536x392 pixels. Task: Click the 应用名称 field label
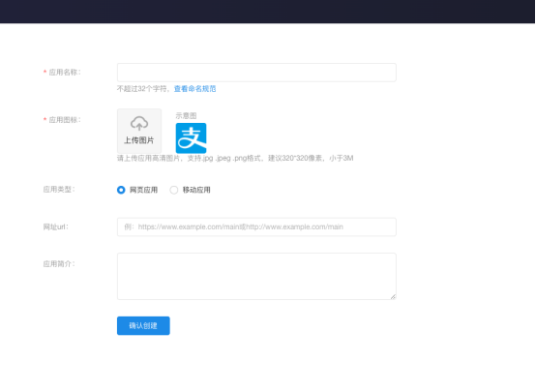point(65,73)
